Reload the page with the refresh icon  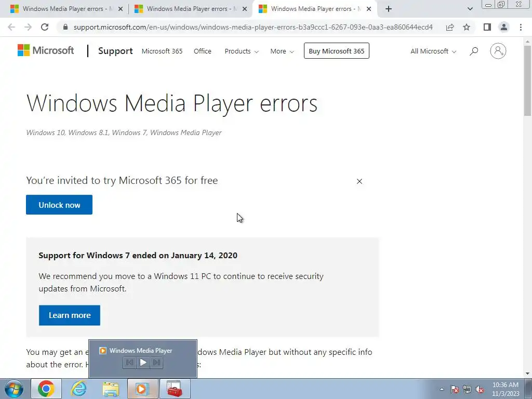tap(45, 27)
